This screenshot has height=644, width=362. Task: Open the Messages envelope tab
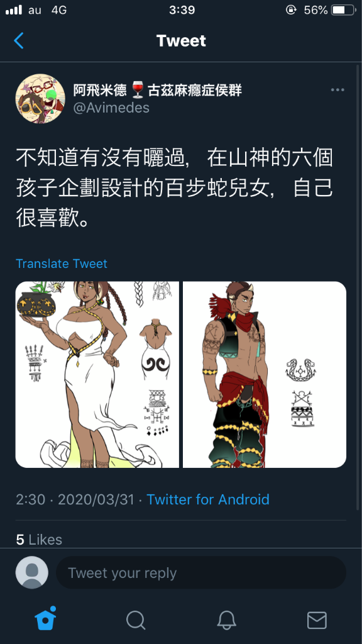317,619
